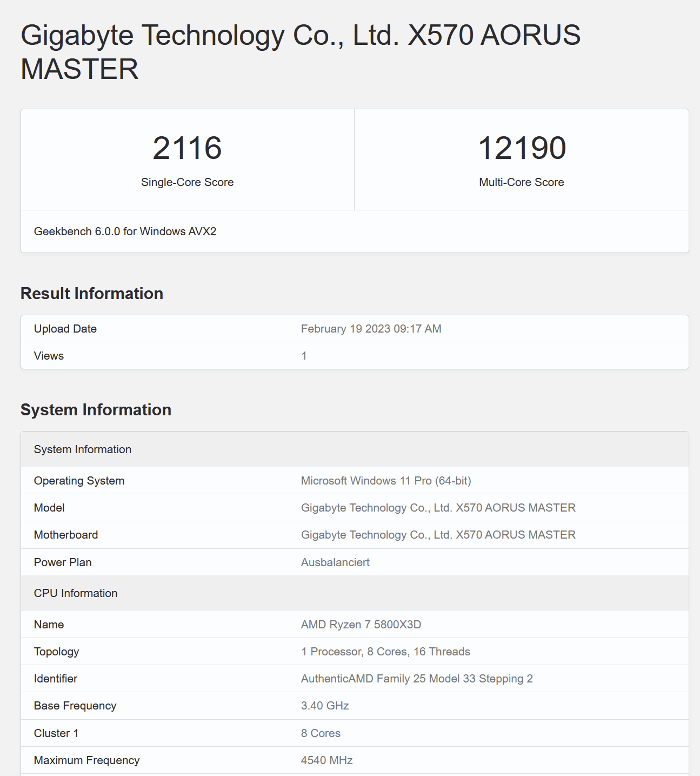Click the "Maximum Frequency" row label
This screenshot has width=700, height=776.
[x=86, y=760]
